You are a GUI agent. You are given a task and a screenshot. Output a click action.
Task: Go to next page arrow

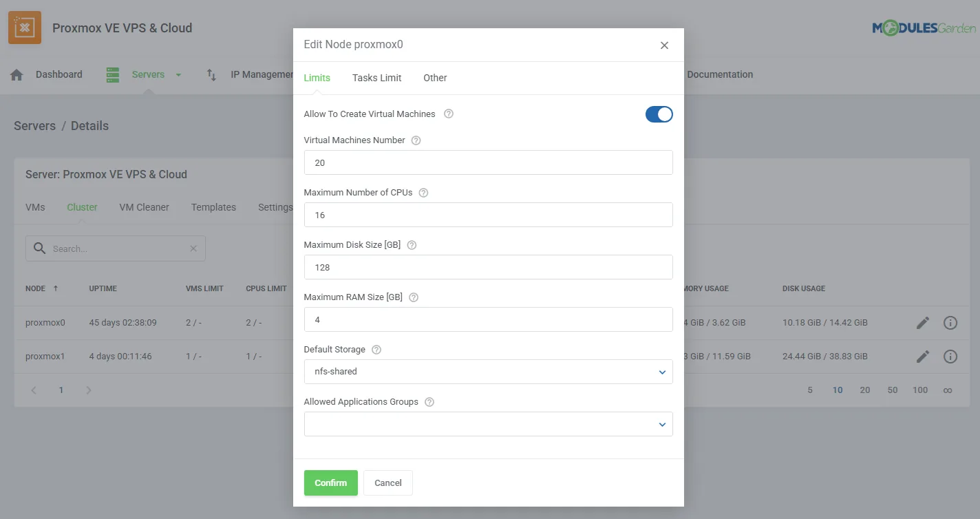pos(88,390)
